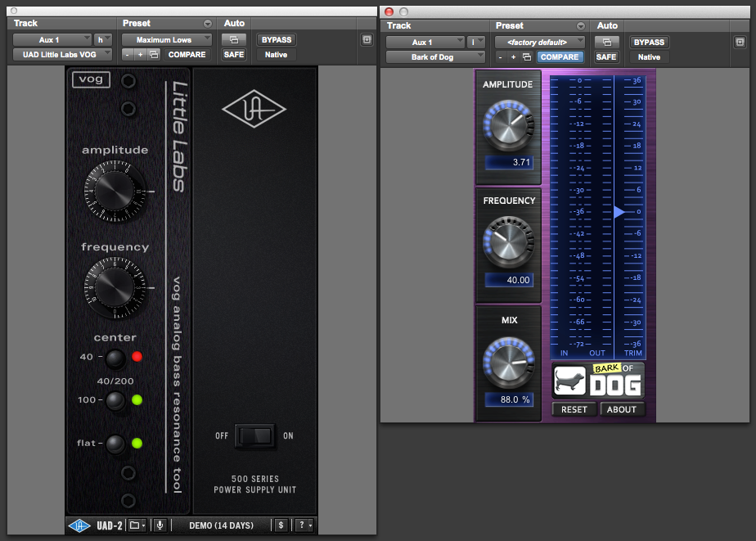The image size is (756, 541).
Task: Open Aux 1 track selector in Bark of Dog
Action: pyautogui.click(x=425, y=43)
